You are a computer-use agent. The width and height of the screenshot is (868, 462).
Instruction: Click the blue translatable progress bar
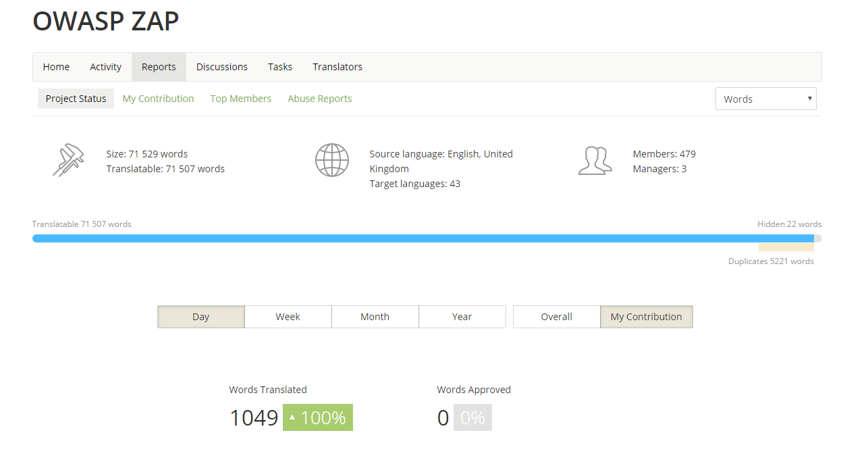click(x=423, y=238)
